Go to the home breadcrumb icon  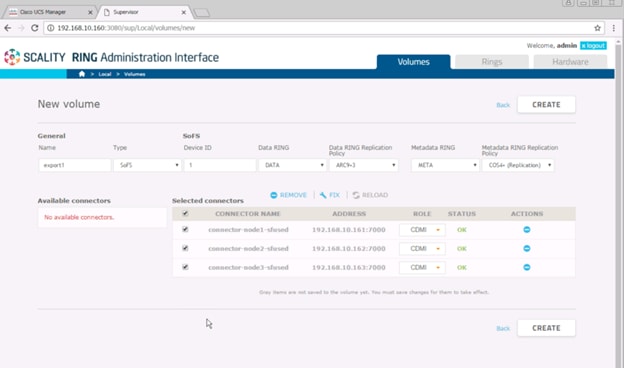(x=82, y=74)
